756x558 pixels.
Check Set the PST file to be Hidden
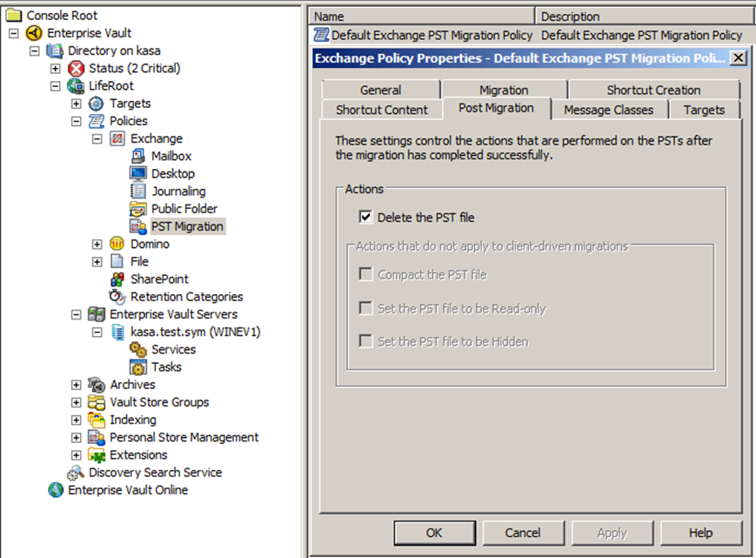pos(365,341)
